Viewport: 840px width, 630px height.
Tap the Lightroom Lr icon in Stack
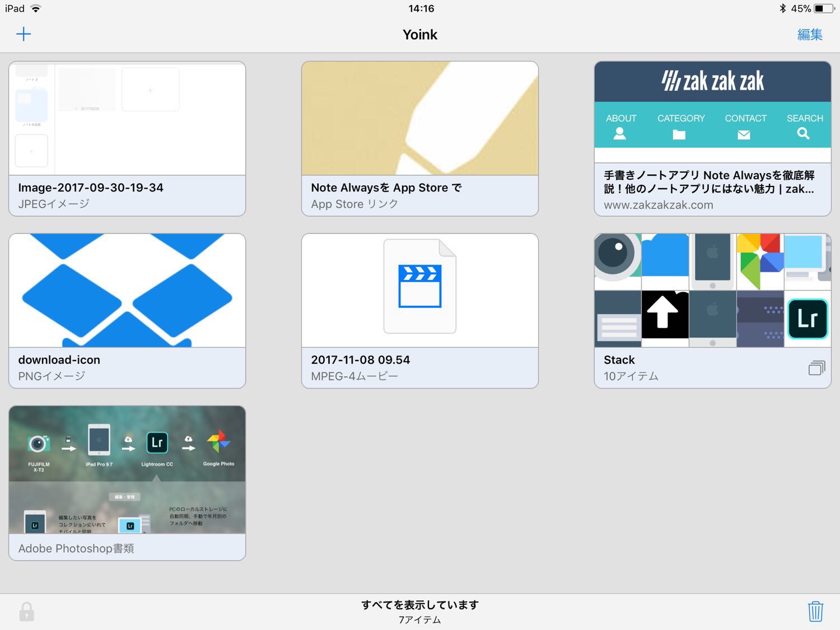point(808,319)
